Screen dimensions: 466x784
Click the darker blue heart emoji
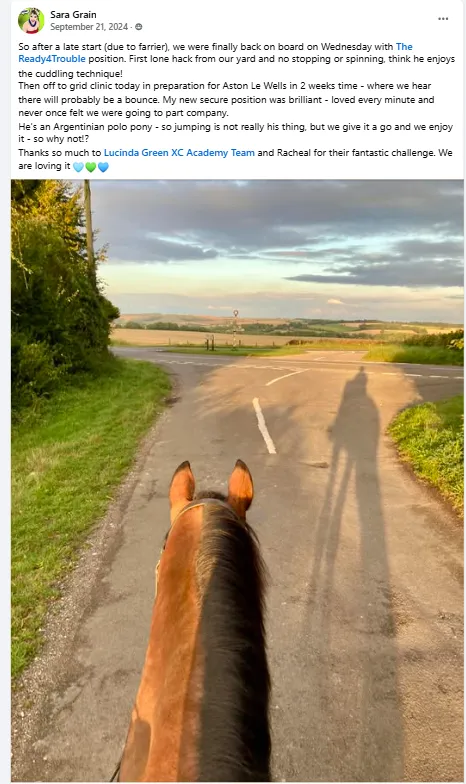pos(103,167)
